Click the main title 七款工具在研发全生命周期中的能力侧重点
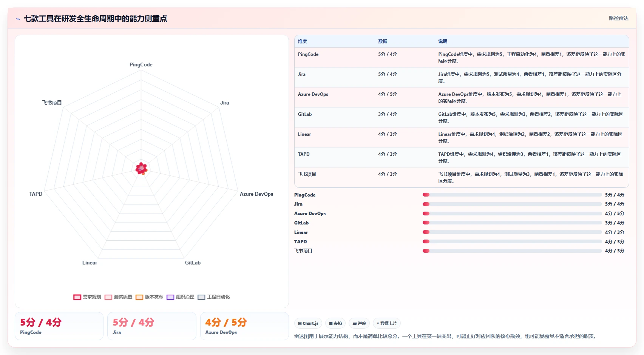This screenshot has width=644, height=355. coord(95,18)
